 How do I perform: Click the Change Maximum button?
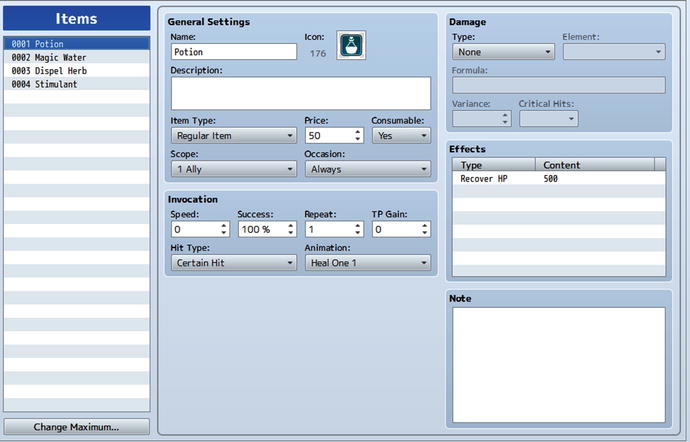tap(77, 427)
